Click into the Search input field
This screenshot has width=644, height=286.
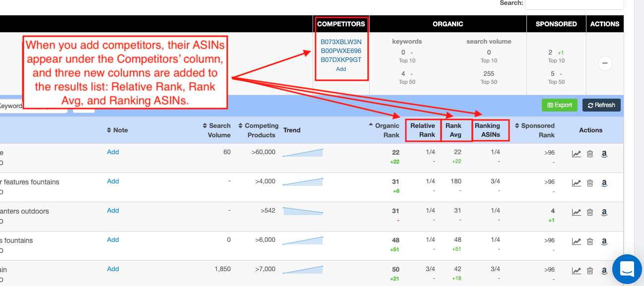[x=574, y=3]
